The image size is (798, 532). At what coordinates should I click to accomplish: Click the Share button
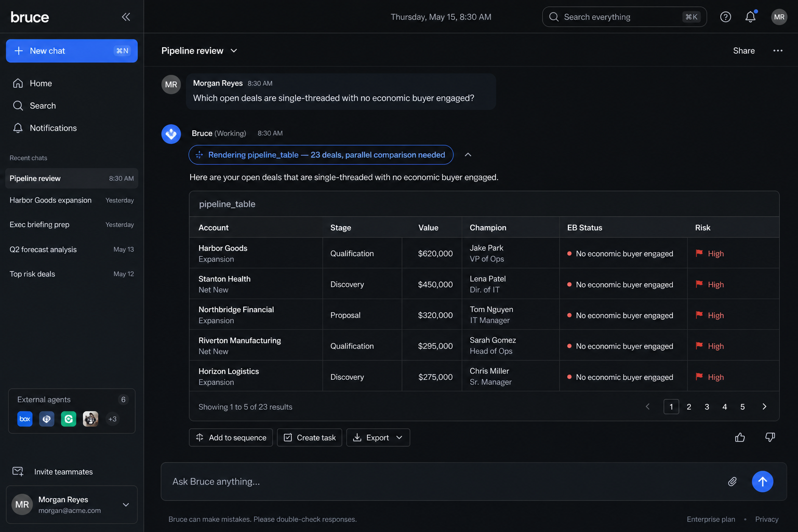point(743,50)
